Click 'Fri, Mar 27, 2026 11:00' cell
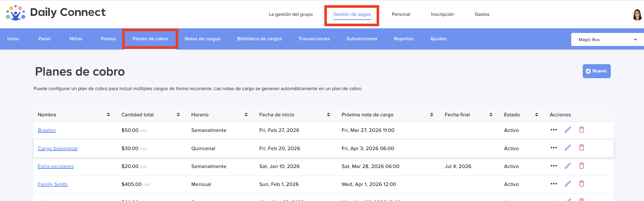Viewport: 644px width, 201px height. (x=368, y=130)
